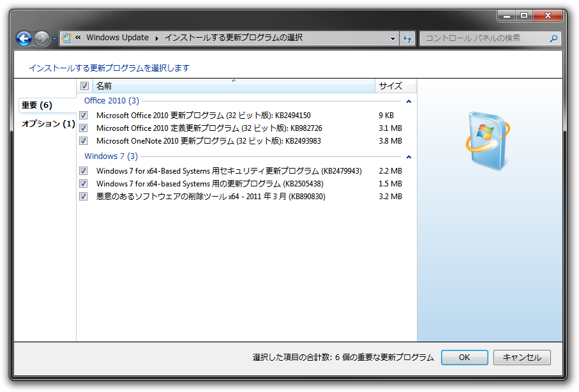Viewport: 579px width, 392px height.
Task: Click the Windows Update box icon
Action: (x=488, y=140)
